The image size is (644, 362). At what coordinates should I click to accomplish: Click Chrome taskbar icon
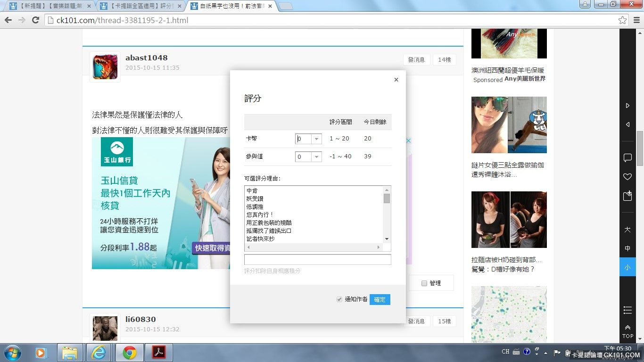pyautogui.click(x=129, y=353)
